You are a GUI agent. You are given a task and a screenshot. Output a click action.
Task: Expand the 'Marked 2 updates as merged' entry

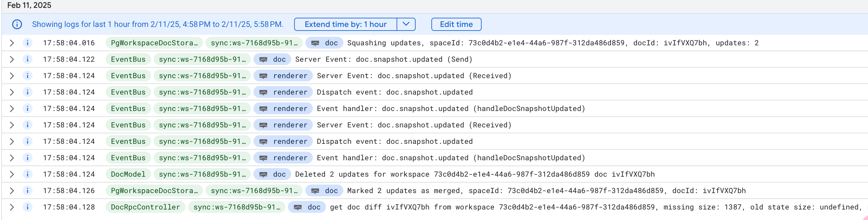pos(12,191)
